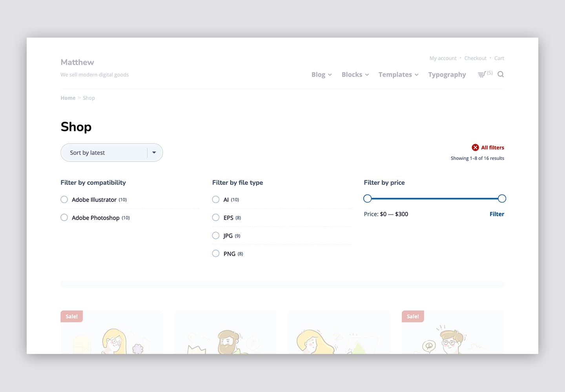Select the PNG file type filter
The height and width of the screenshot is (392, 565).
pos(216,254)
